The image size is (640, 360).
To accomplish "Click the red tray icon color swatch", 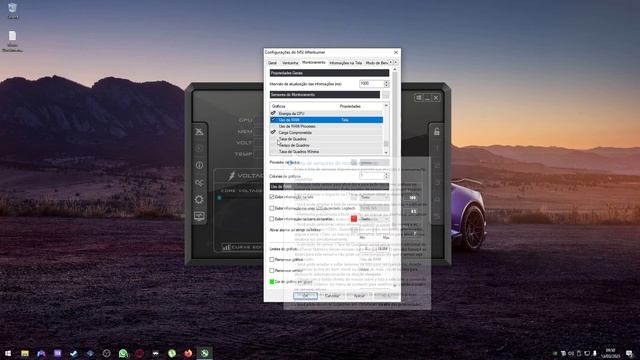I will click(x=354, y=219).
